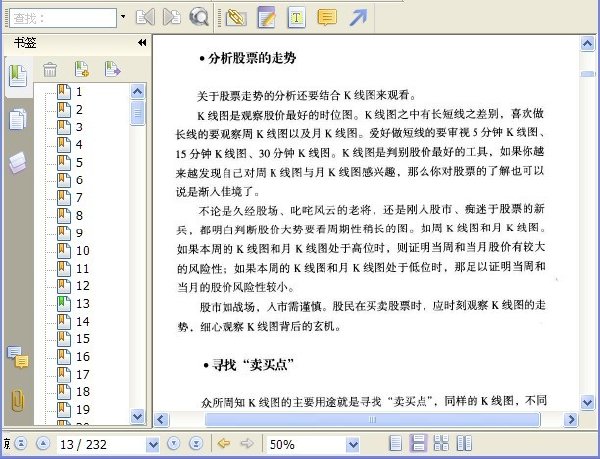This screenshot has height=459, width=600.
Task: Select the pencil note annotation tool
Action: pos(266,17)
